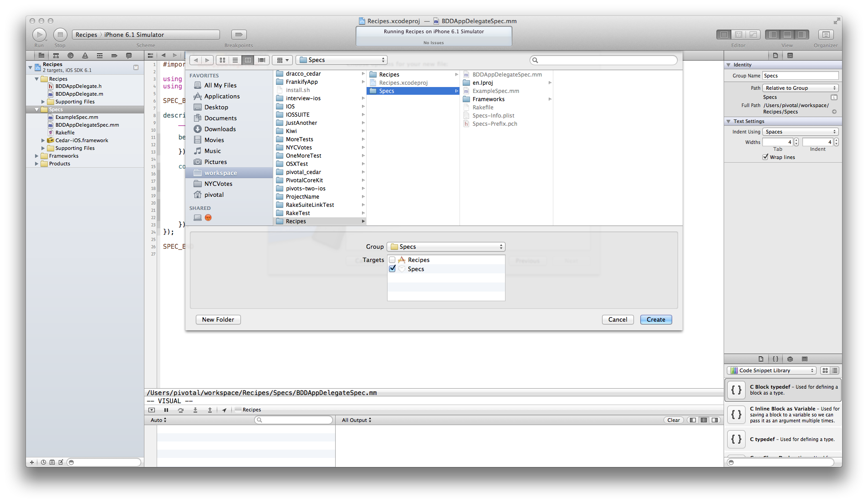This screenshot has height=503, width=868.
Task: Expand the Cedar-iOS.framework item
Action: (43, 141)
